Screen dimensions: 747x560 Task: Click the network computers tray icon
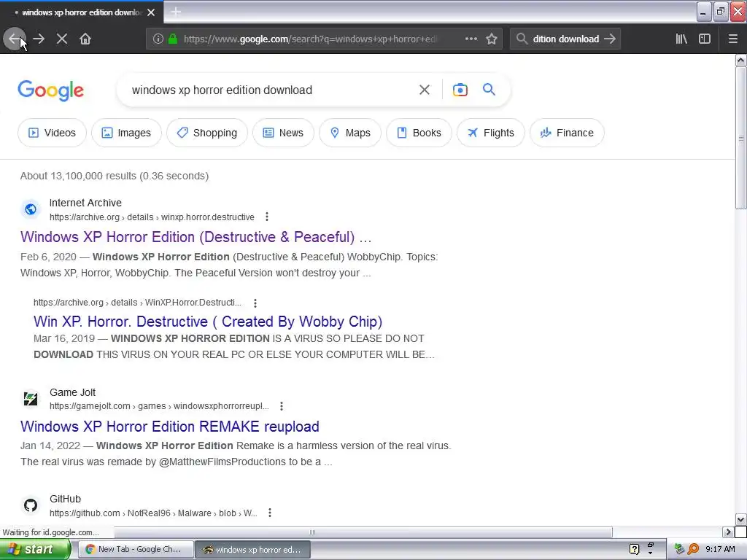coord(679,549)
